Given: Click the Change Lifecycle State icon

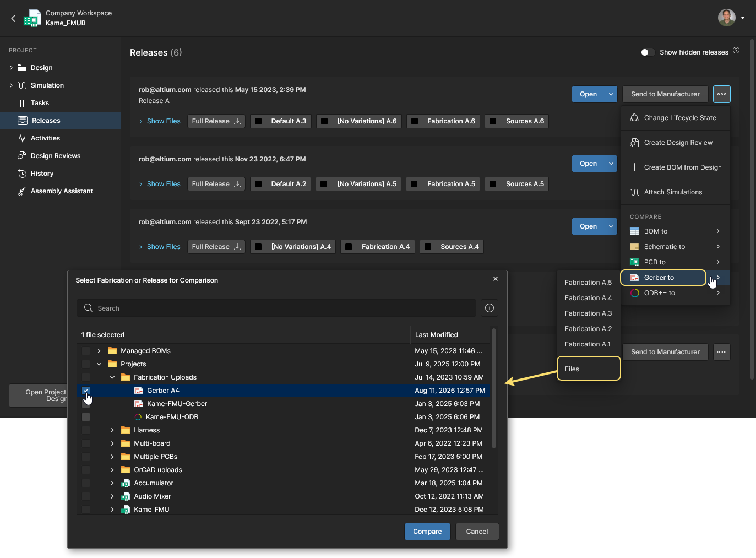Looking at the screenshot, I should click(x=634, y=118).
